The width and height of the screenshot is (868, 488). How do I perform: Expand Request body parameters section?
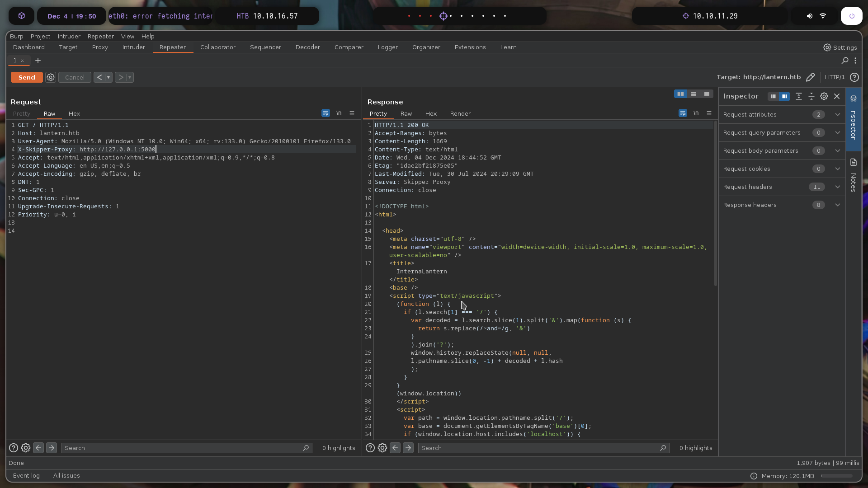[x=782, y=150]
